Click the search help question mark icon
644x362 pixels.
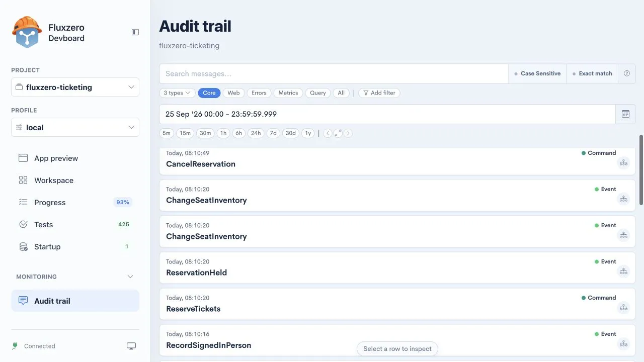(627, 73)
